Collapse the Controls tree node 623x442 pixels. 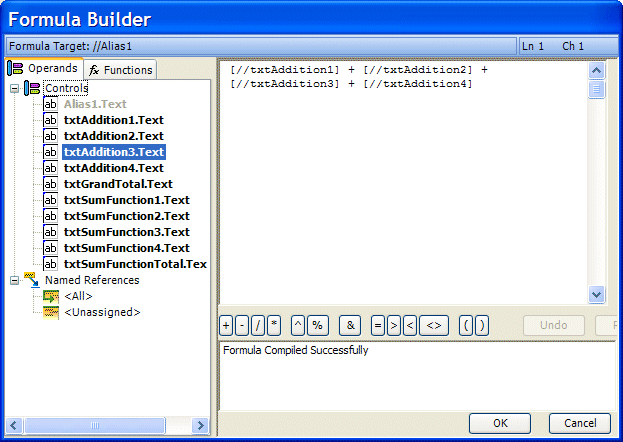click(x=15, y=88)
